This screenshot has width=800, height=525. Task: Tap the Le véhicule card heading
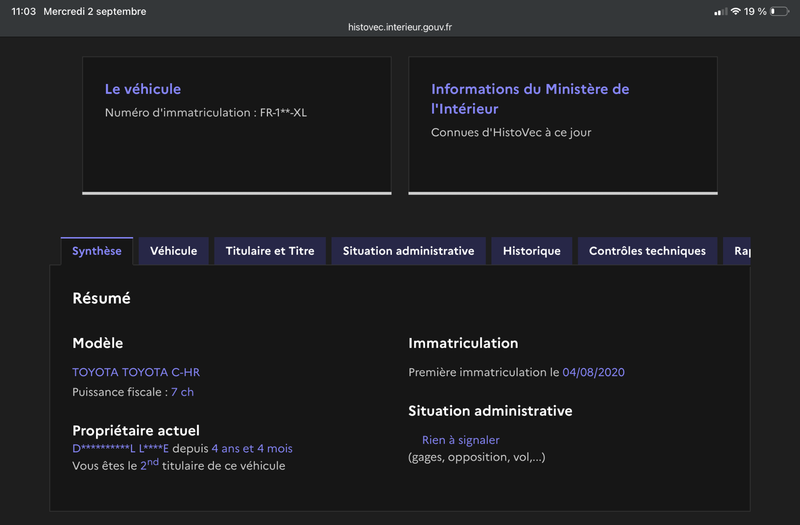point(143,89)
